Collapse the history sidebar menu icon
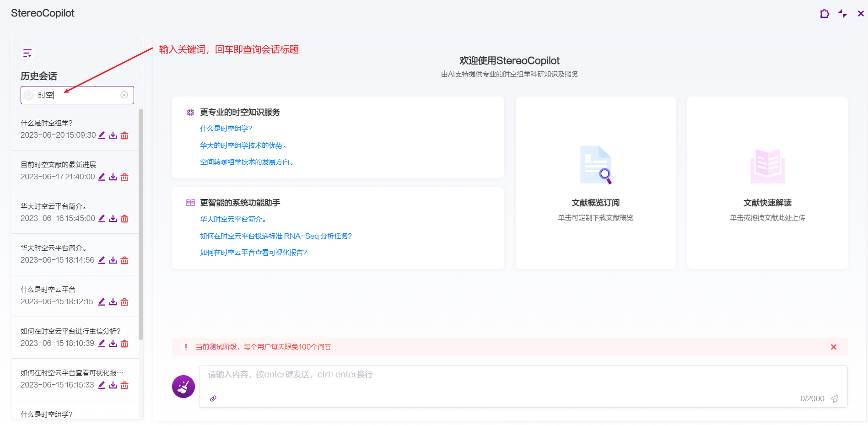The height and width of the screenshot is (425, 868). tap(27, 54)
